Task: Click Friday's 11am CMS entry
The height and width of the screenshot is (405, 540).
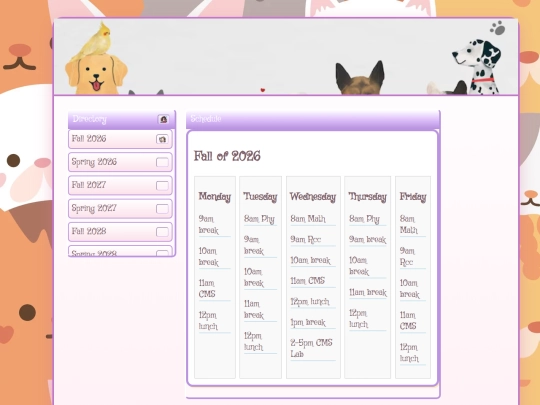Action: 413,321
